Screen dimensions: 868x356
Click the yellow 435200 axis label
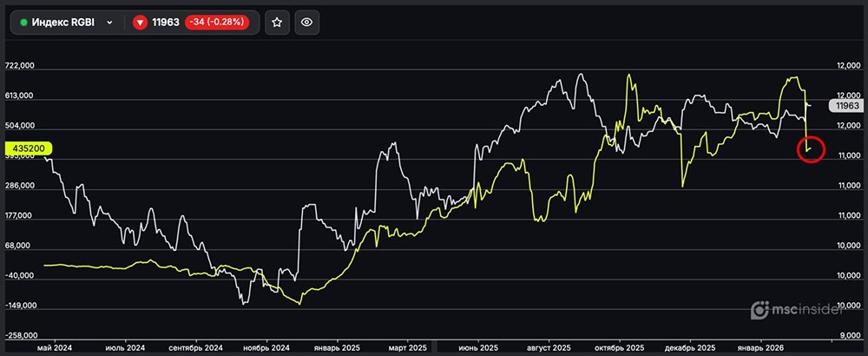click(25, 148)
